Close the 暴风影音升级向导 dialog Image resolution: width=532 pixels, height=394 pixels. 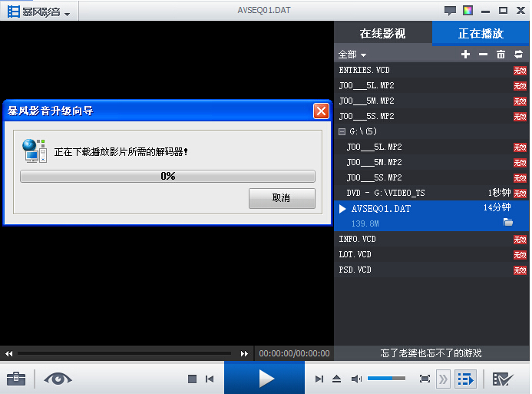321,111
